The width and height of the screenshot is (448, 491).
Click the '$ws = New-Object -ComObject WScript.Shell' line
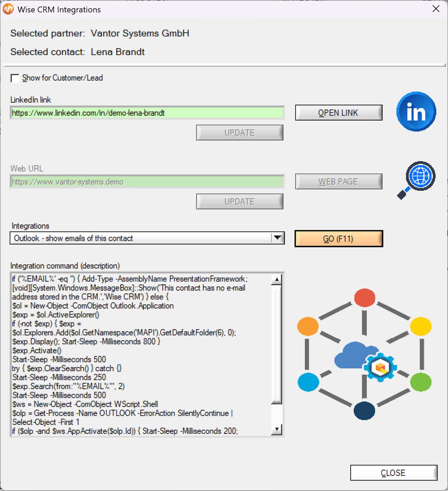coord(85,404)
